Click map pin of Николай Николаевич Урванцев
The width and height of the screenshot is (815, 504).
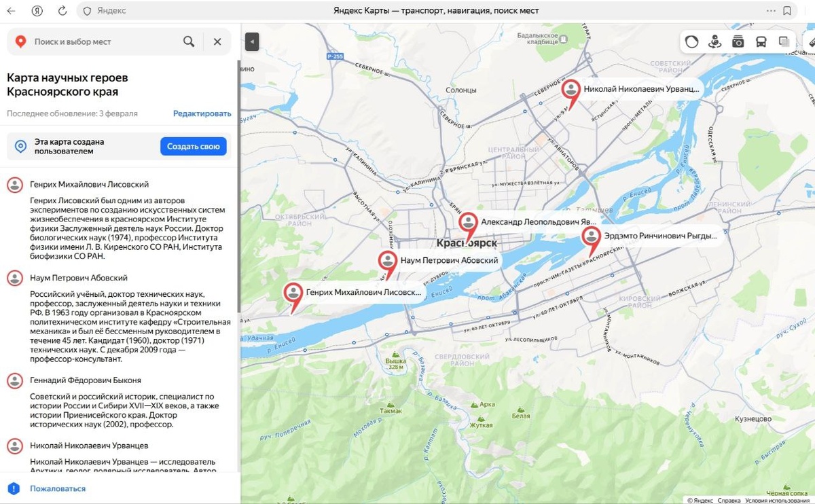click(571, 92)
